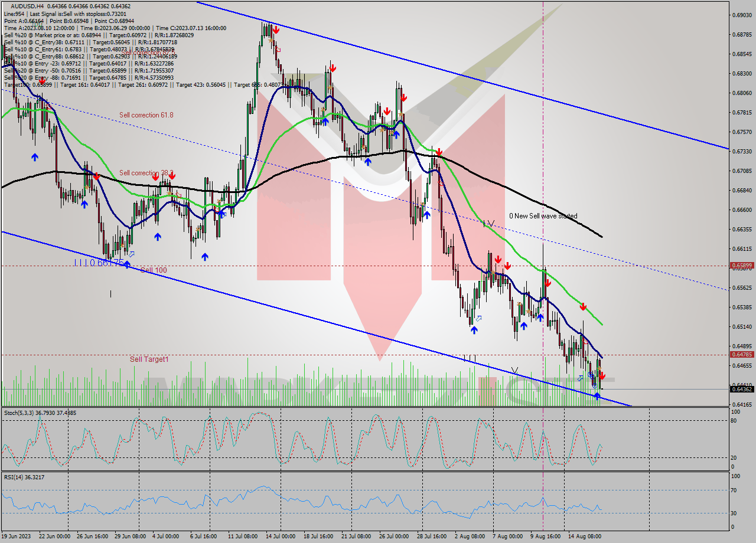Select the 'Sell 100' chart label
756x543 pixels.
pyautogui.click(x=154, y=270)
